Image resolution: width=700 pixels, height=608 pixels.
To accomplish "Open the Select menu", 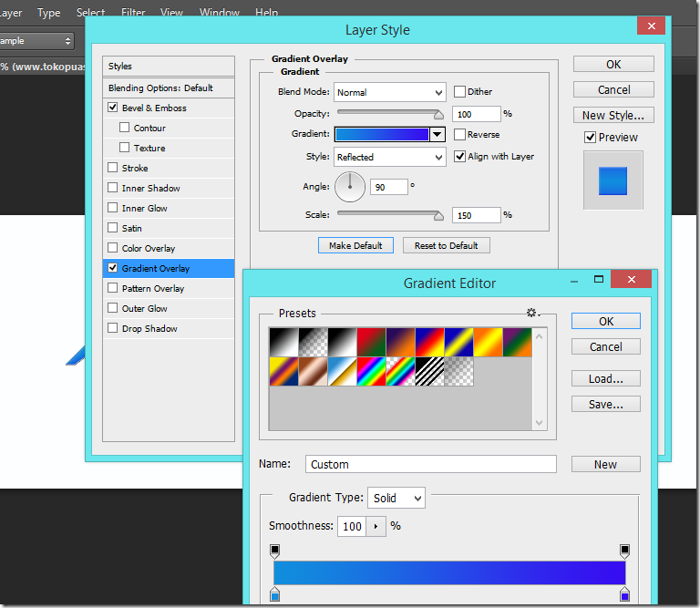I will click(x=90, y=13).
